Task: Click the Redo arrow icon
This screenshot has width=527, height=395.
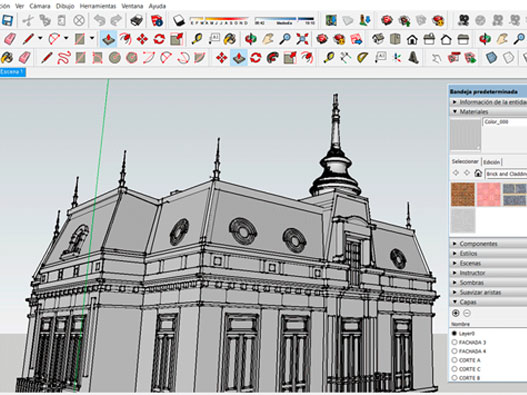Action: click(x=116, y=21)
